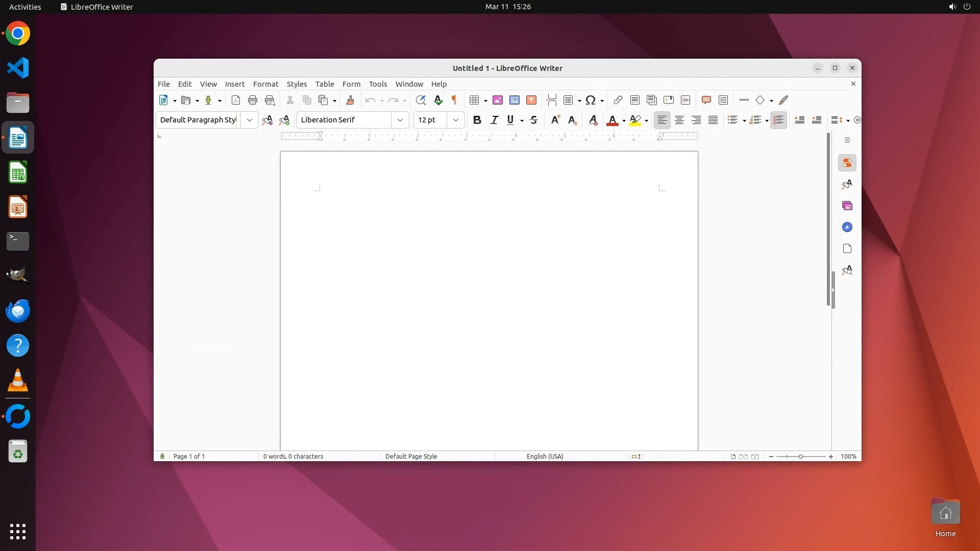The width and height of the screenshot is (980, 551).
Task: Open the sidebar Gallery panel
Action: [847, 206]
